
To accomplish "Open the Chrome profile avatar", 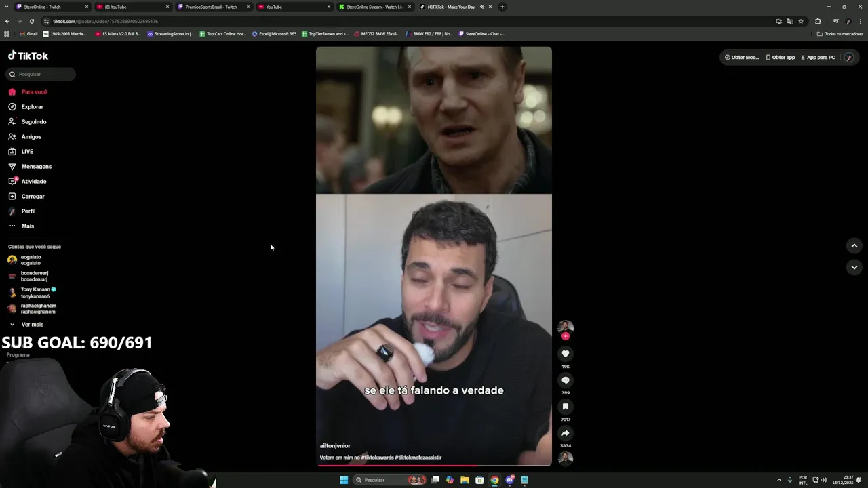I will pyautogui.click(x=848, y=21).
